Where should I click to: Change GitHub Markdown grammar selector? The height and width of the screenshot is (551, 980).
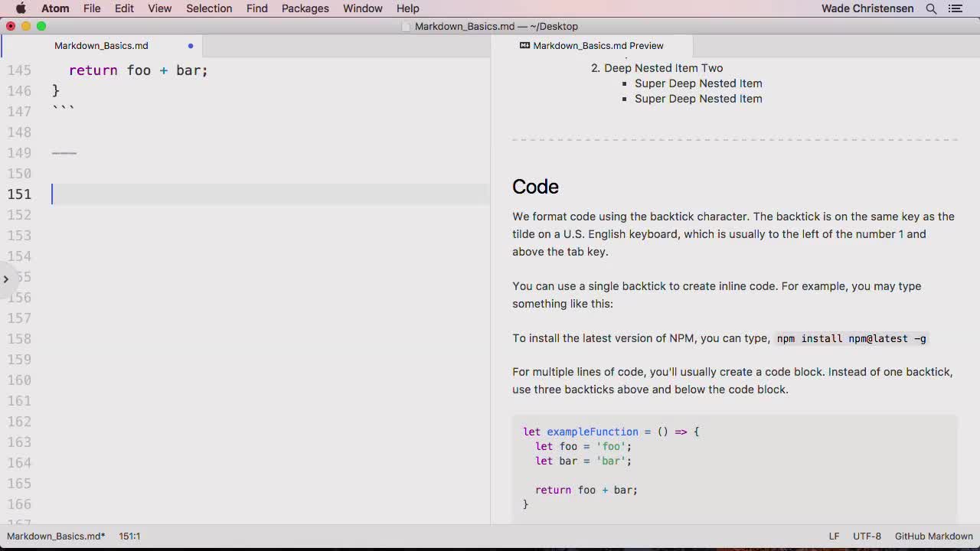point(933,536)
